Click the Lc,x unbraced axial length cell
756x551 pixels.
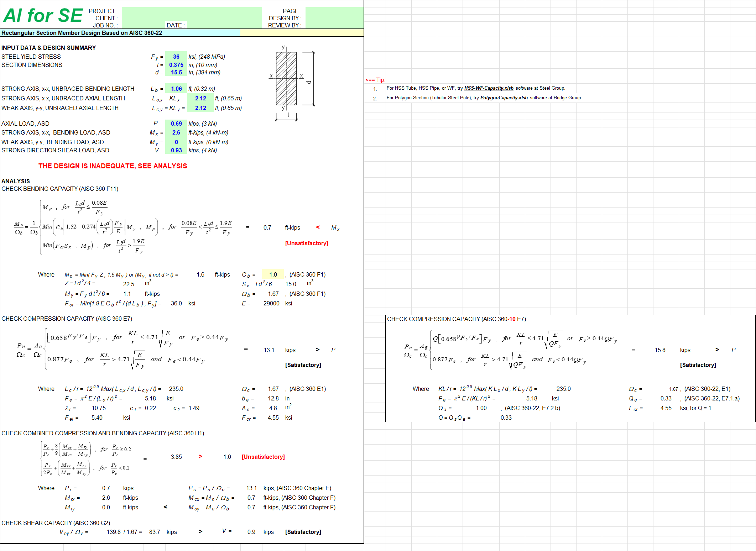tap(200, 99)
